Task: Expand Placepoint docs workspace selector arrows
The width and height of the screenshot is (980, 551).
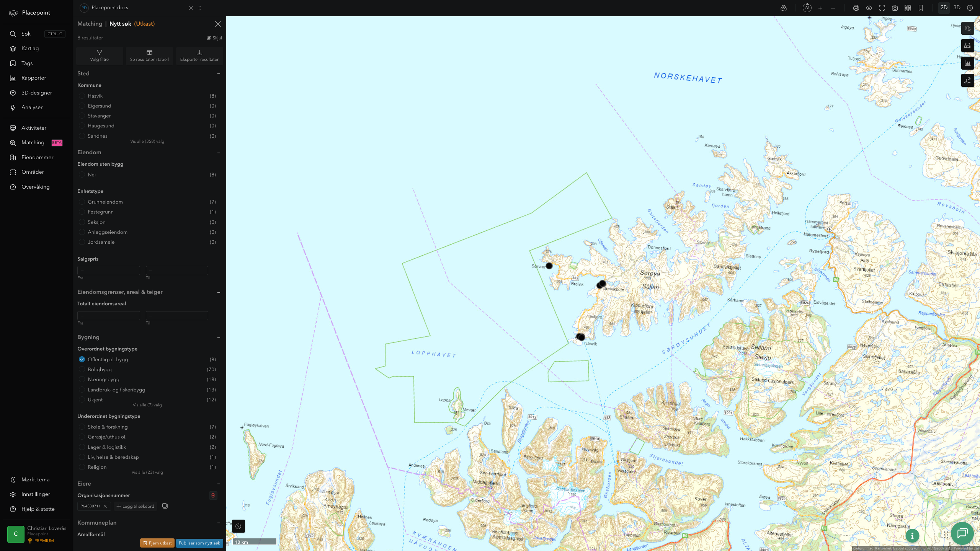Action: click(200, 8)
